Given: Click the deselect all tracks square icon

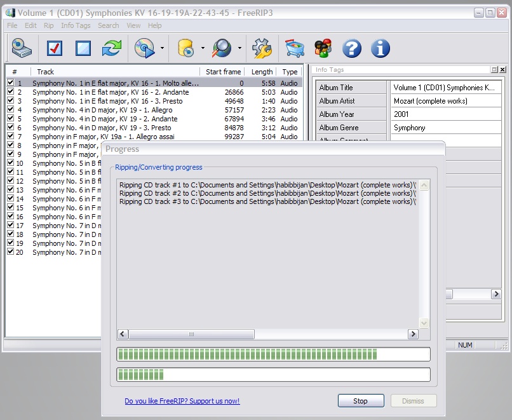Looking at the screenshot, I should tap(83, 48).
